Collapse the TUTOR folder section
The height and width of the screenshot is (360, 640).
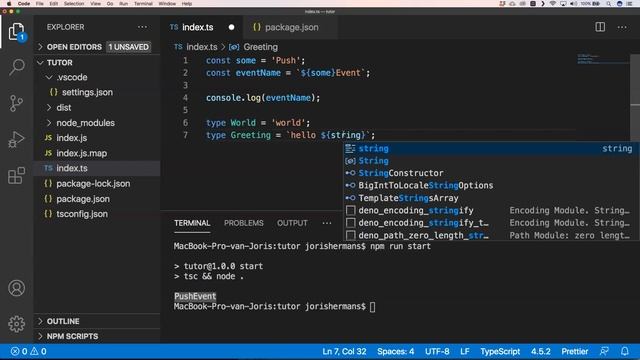point(59,62)
